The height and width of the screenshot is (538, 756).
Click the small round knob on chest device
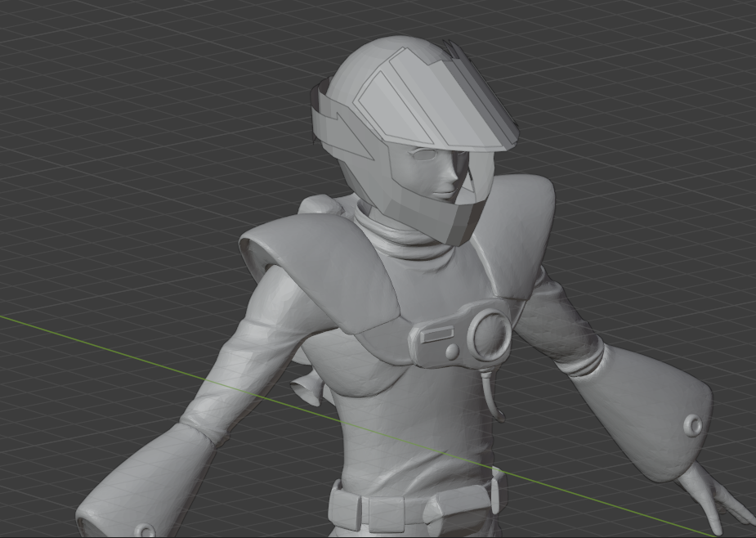452,351
